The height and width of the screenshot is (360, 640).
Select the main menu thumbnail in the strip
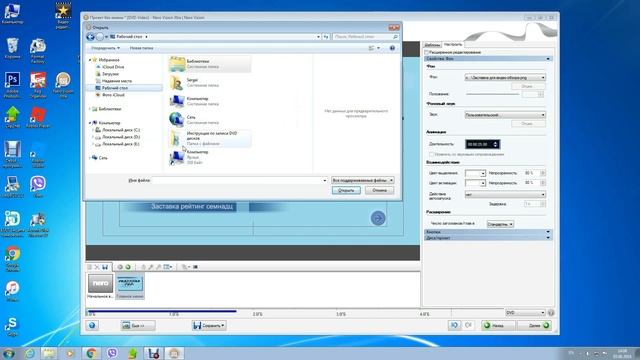click(x=130, y=286)
